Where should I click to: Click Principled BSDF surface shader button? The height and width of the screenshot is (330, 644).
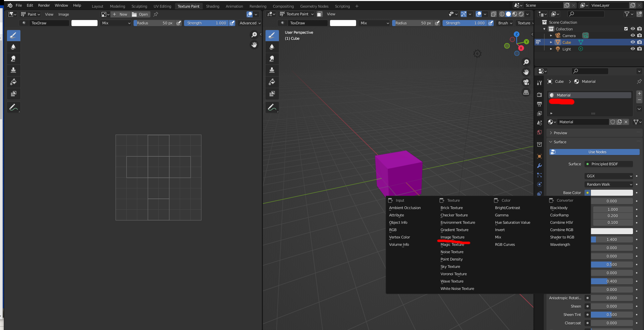[609, 164]
